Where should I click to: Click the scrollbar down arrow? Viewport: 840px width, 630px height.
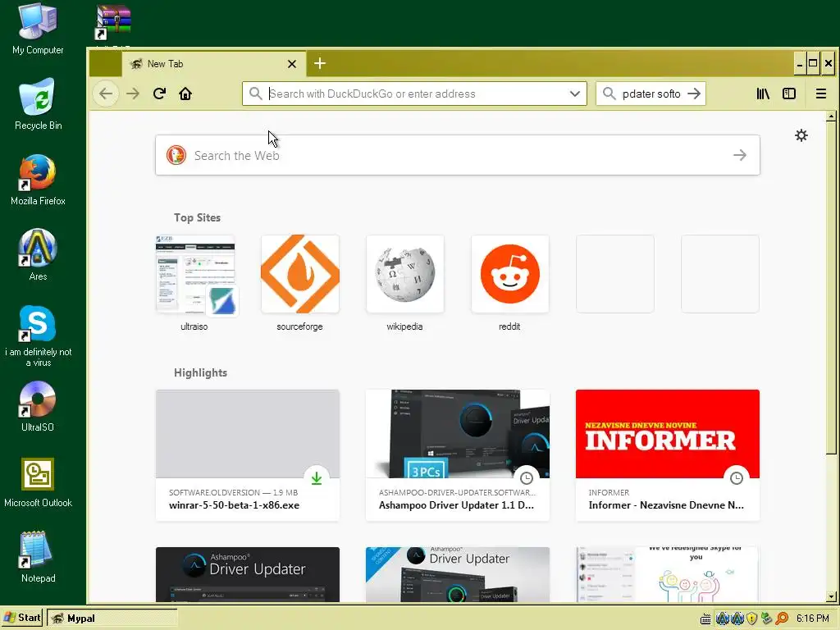(831, 596)
